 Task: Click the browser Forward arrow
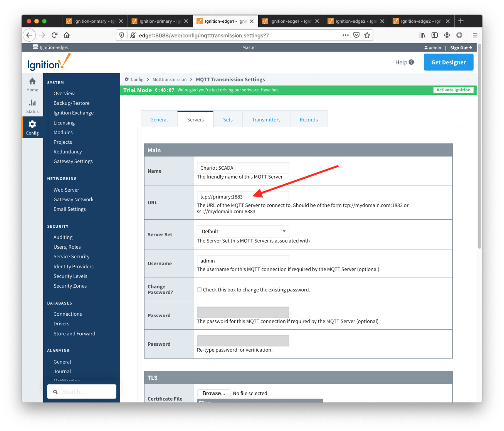point(42,35)
